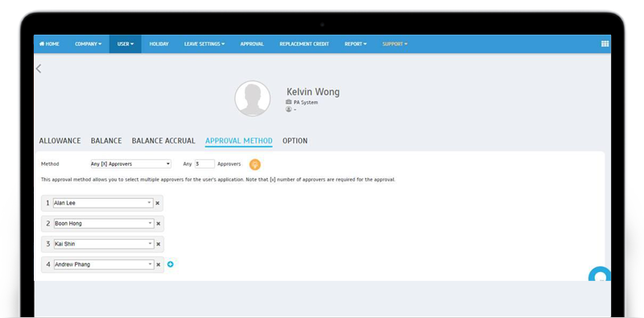Go back using the left chevron arrow
Image resolution: width=644 pixels, height=318 pixels.
[39, 68]
